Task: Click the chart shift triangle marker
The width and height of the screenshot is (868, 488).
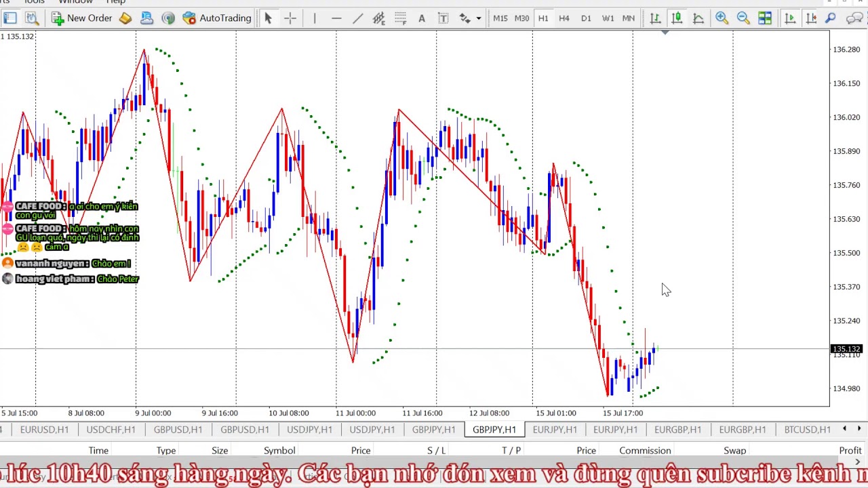Action: click(x=665, y=33)
